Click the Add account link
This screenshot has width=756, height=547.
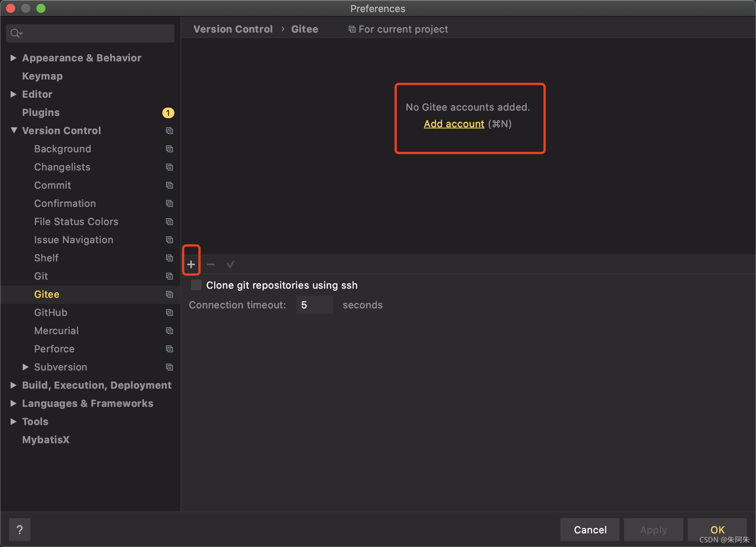click(454, 124)
